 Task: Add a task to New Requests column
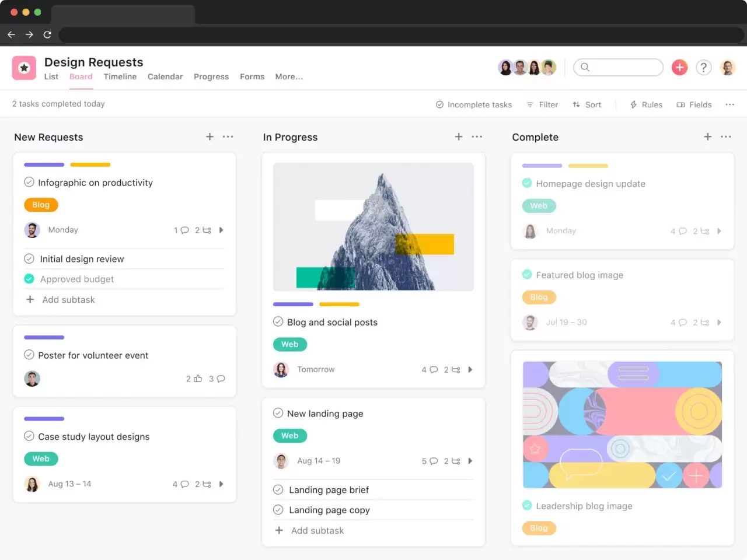tap(210, 136)
